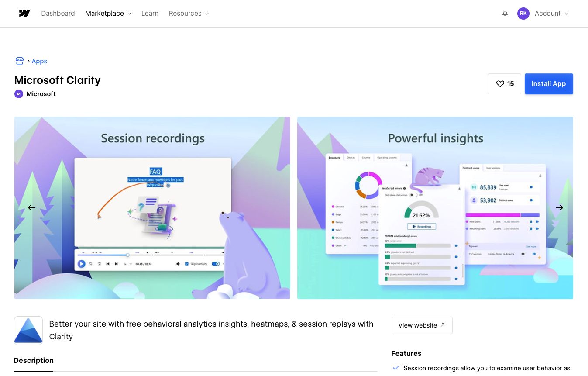Open the Learn page
This screenshot has height=376, width=588.
point(150,14)
